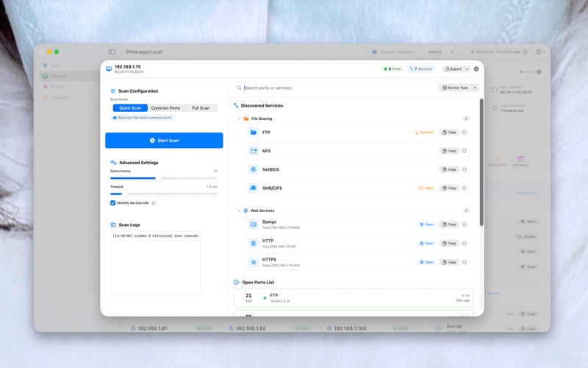The image size is (588, 368).
Task: Click info icon beside Identify Service Info
Action: (154, 203)
